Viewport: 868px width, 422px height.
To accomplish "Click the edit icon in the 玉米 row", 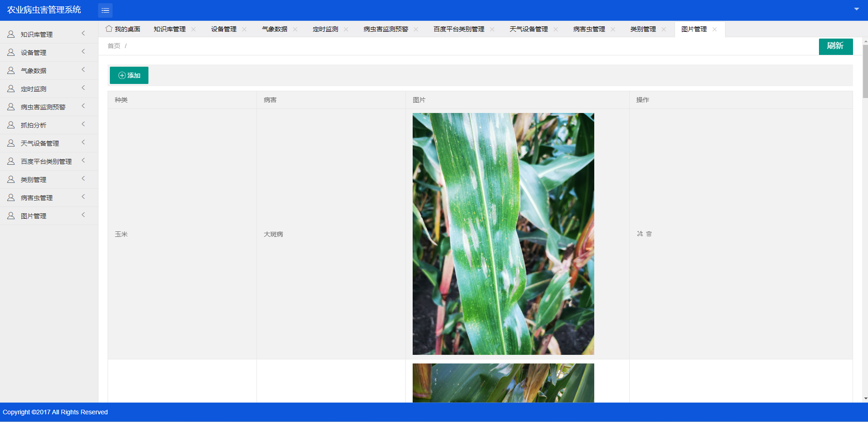I will coord(640,234).
